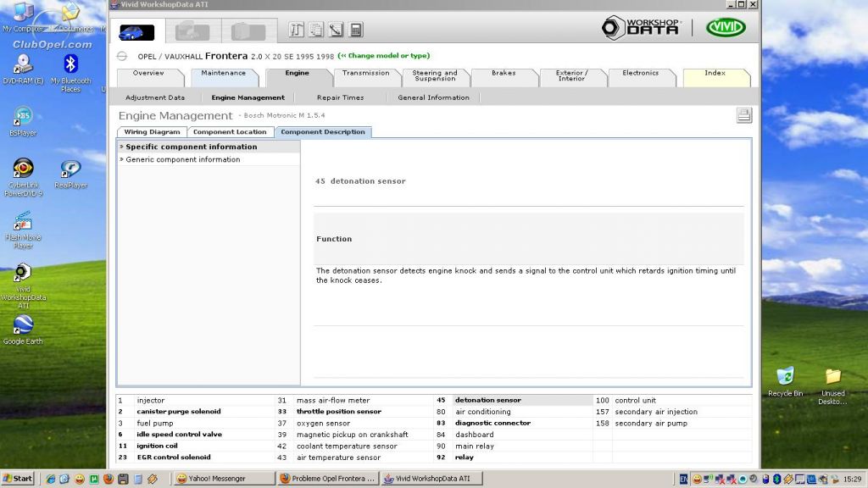Open Flash Movie Player desktop icon
The height and width of the screenshot is (488, 868).
tap(23, 230)
